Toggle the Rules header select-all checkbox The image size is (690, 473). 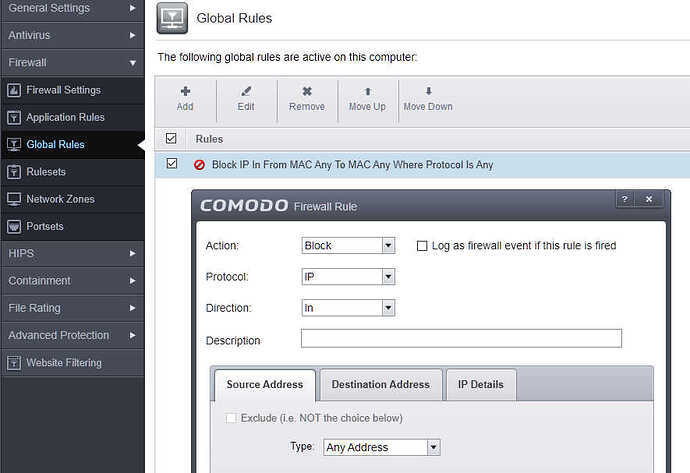171,139
